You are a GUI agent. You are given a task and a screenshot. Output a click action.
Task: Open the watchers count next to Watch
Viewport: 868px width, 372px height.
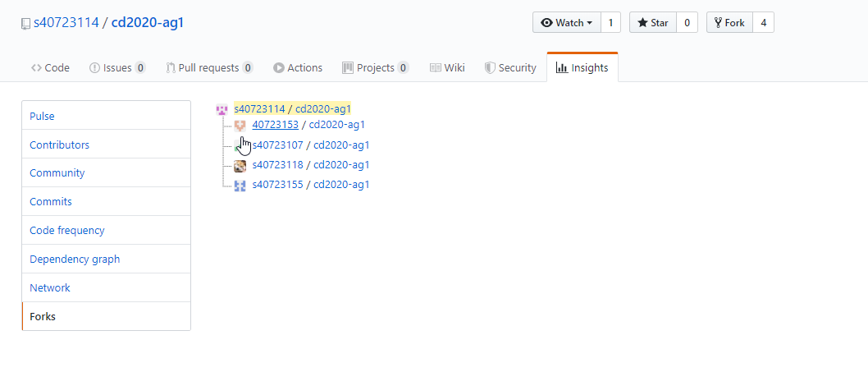[610, 23]
